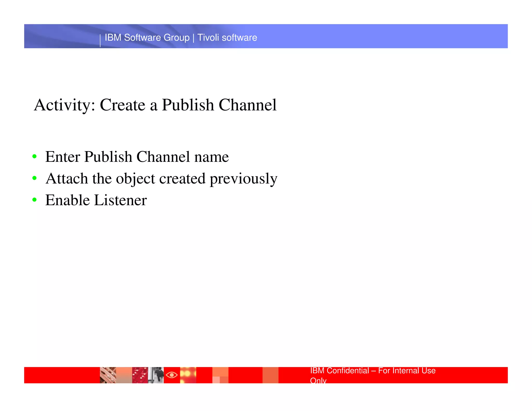Click the copper pipes thumbnail in the footer
Viewport: 532px width, 411px height.
coord(108,375)
